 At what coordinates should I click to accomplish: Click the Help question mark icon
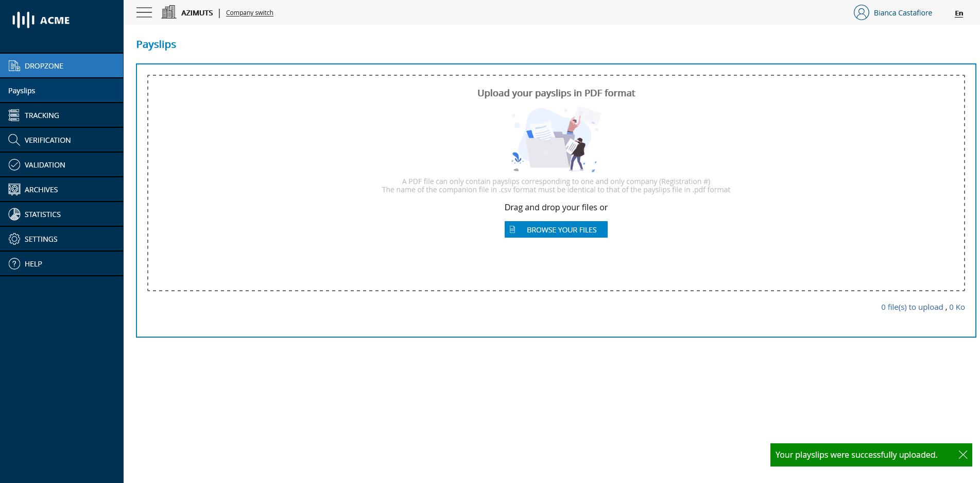(x=14, y=263)
